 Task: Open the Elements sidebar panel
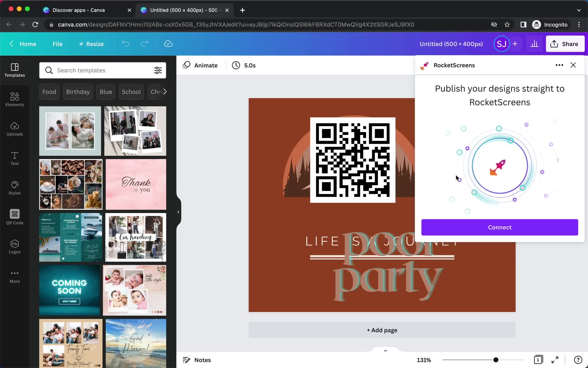(14, 100)
